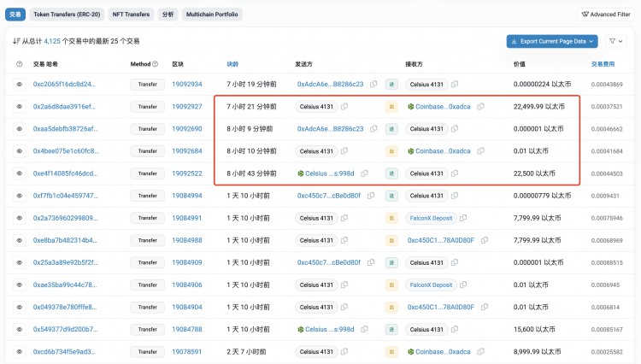641x364 pixels.
Task: Copy FalconX Deposit address in block 19084906 row
Action: point(463,285)
